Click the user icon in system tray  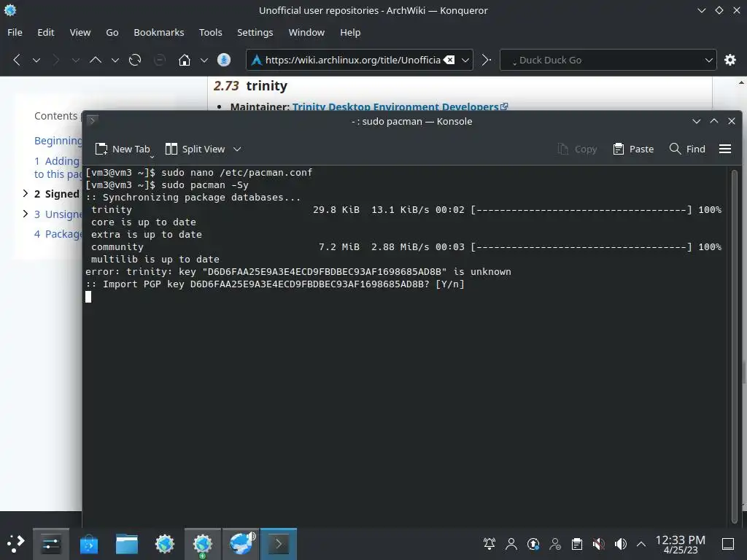pyautogui.click(x=511, y=543)
